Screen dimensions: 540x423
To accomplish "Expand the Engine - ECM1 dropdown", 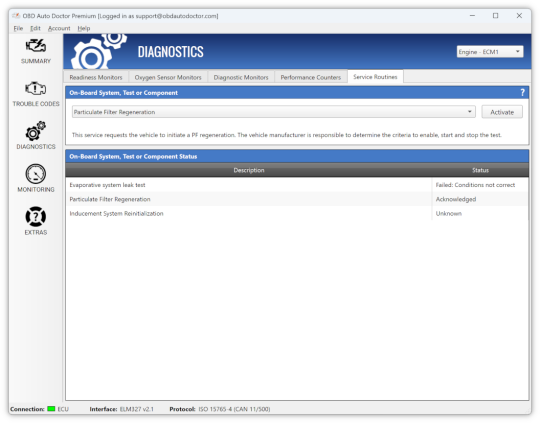I will tap(490, 52).
